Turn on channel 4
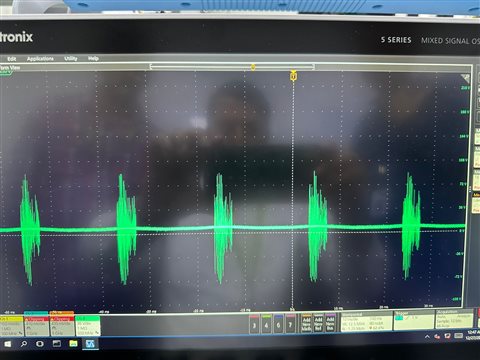This screenshot has height=360, width=480. tap(266, 324)
